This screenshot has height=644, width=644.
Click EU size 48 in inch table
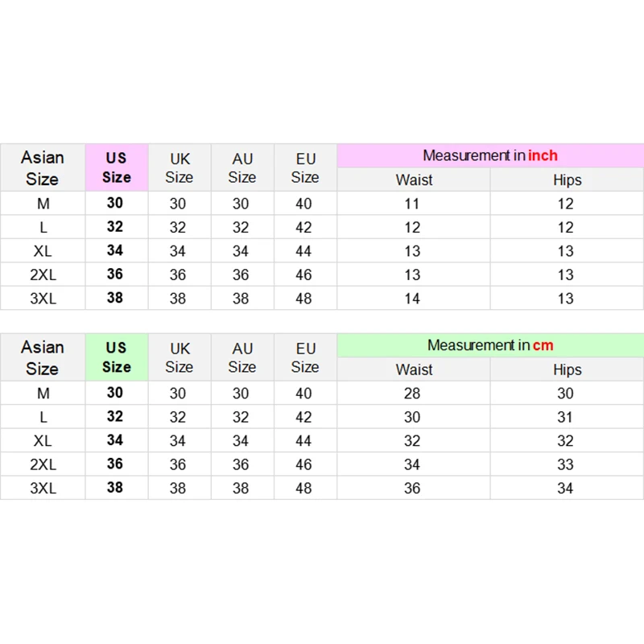click(303, 299)
